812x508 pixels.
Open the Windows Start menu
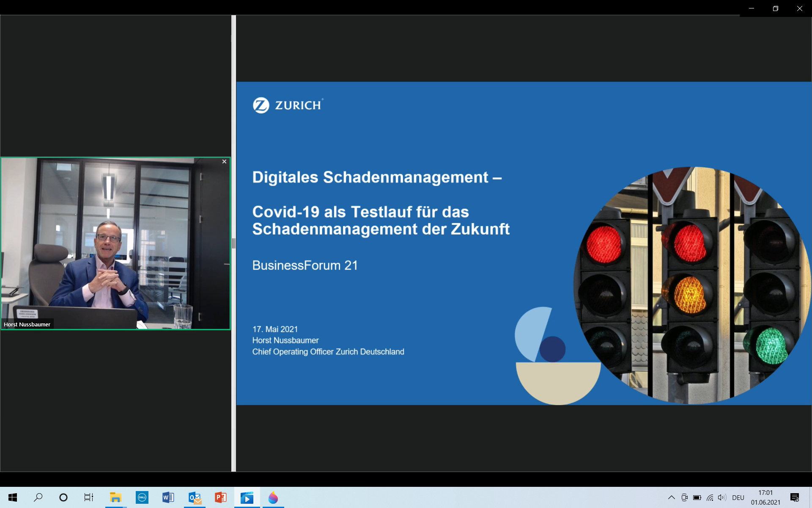coord(13,497)
